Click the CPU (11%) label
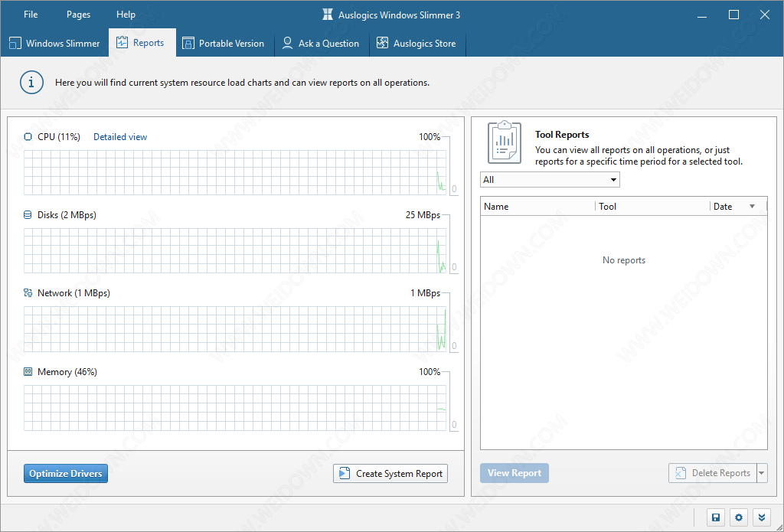This screenshot has width=784, height=532. point(58,137)
